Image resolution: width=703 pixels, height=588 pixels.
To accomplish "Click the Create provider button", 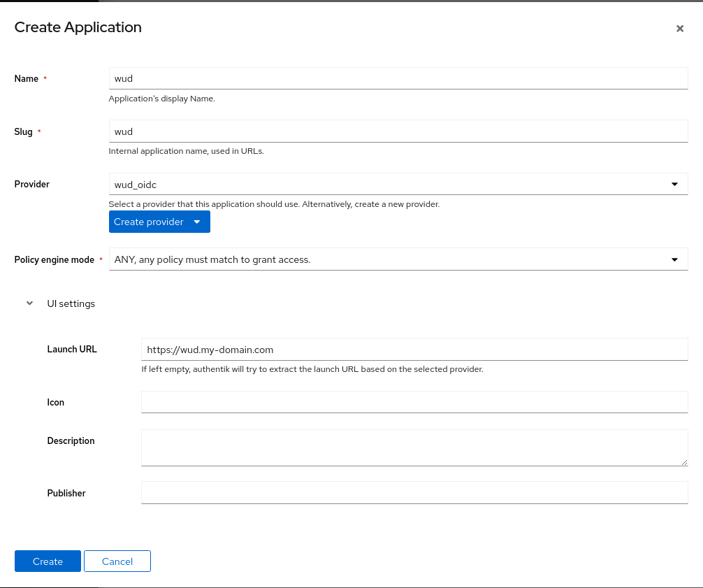I will 159,222.
